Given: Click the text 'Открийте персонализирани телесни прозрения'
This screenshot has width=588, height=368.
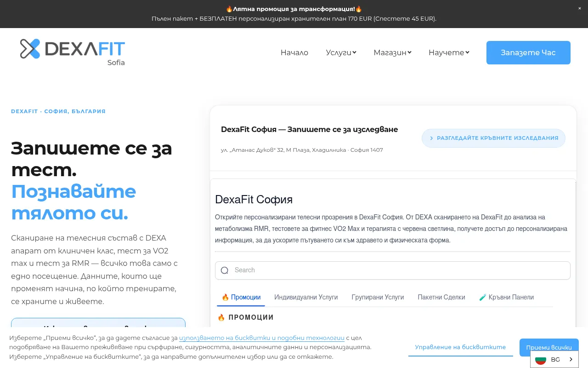Looking at the screenshot, I should (392, 229).
